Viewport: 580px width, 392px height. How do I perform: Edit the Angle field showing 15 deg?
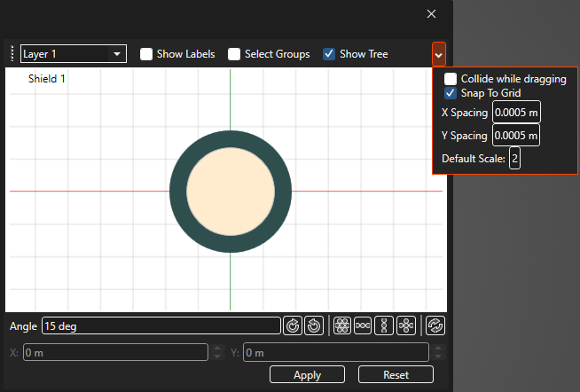[161, 325]
